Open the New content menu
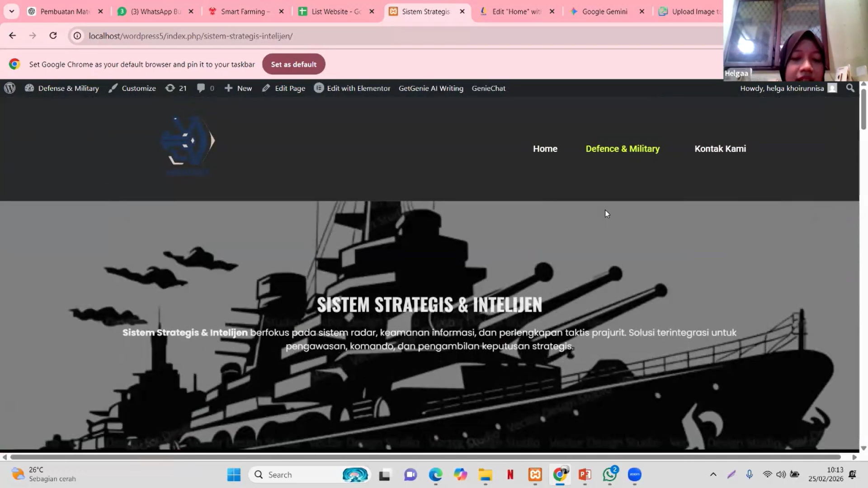Image resolution: width=868 pixels, height=488 pixels. 238,88
